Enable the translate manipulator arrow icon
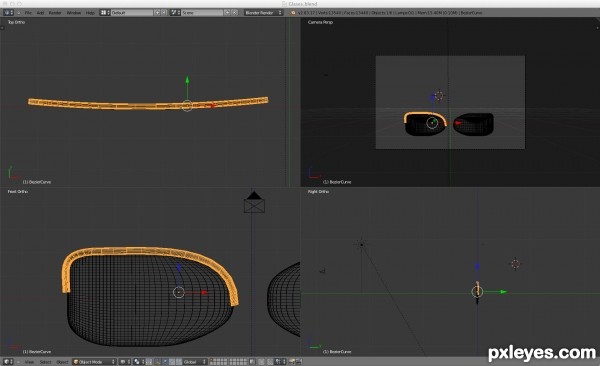 click(x=157, y=362)
